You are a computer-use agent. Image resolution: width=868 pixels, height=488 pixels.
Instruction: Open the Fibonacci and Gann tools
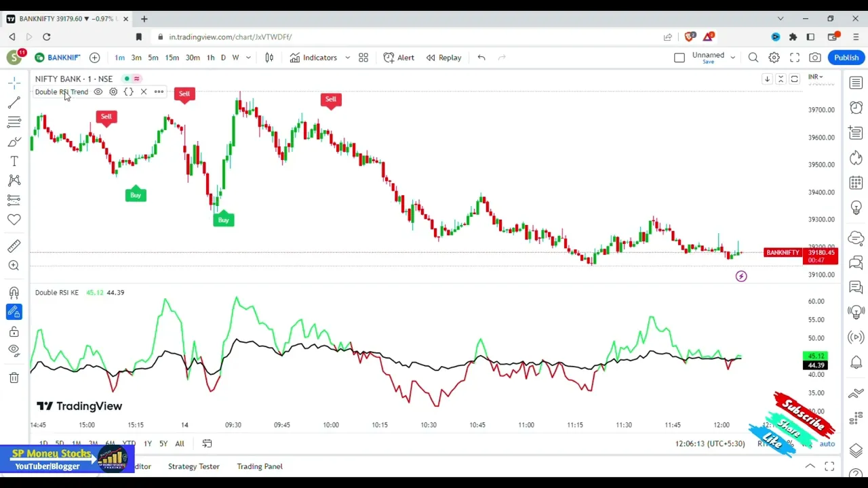(14, 122)
